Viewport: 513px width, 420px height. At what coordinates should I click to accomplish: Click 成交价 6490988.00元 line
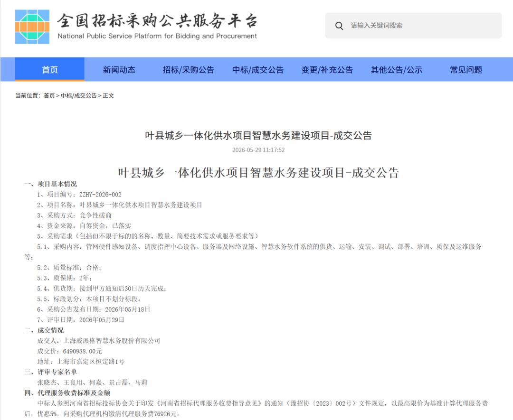(x=69, y=351)
